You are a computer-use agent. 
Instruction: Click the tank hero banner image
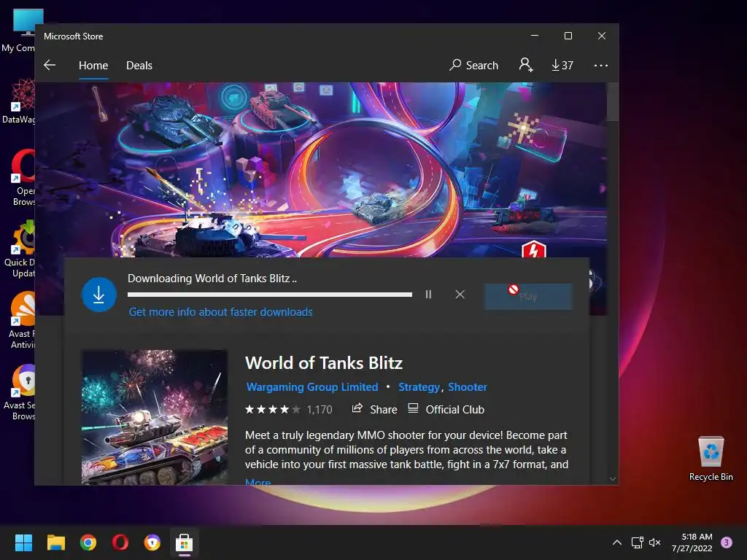[x=321, y=170]
